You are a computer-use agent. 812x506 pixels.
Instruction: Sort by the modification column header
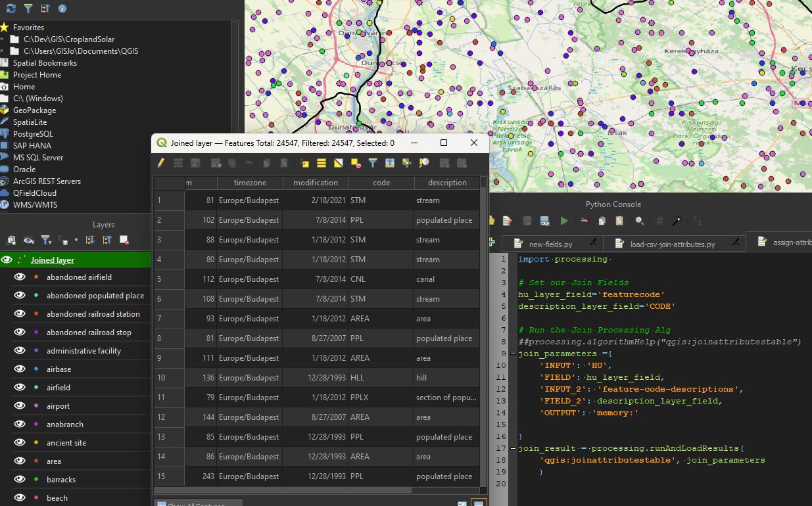point(316,183)
